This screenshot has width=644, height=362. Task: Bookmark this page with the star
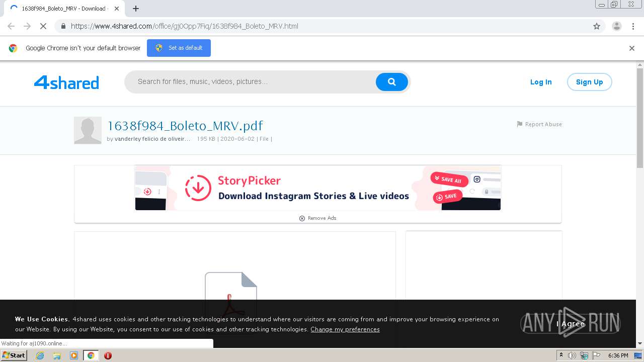597,26
